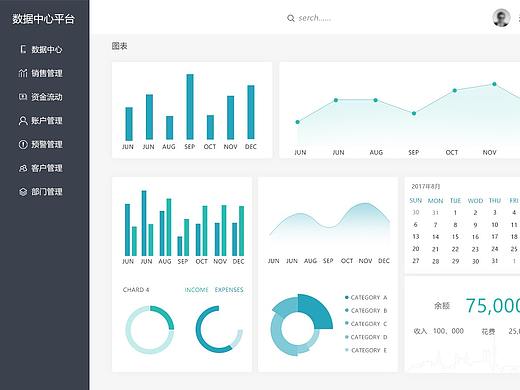Click the tall SEP bar in top bar chart
Viewport: 520px width, 390px height.
click(190, 107)
